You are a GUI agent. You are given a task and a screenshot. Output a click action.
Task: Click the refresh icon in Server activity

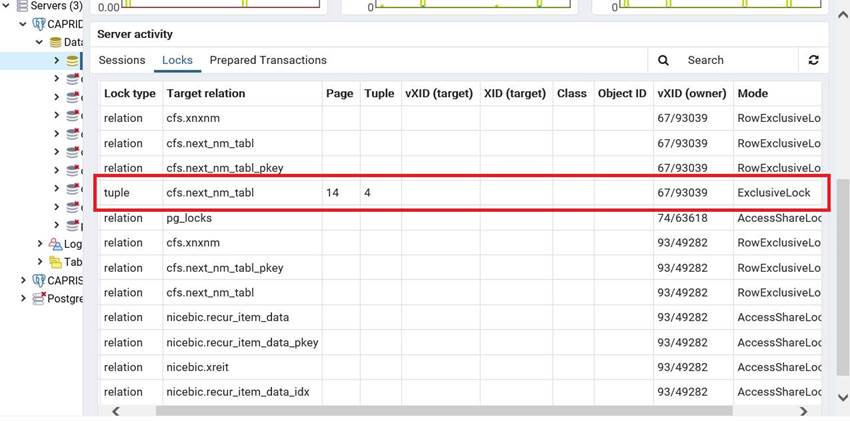point(813,60)
